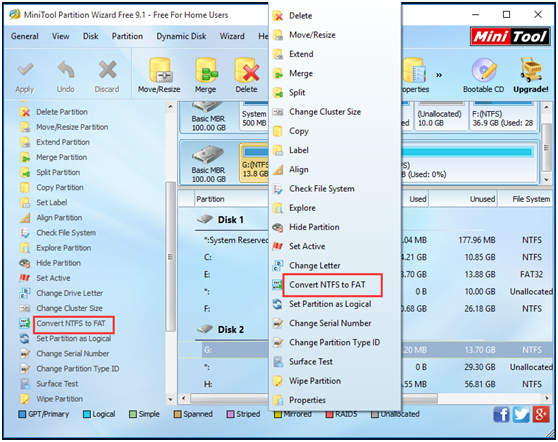Click the GPT/Primary legend color box
This screenshot has height=442, width=558.
pyautogui.click(x=22, y=414)
